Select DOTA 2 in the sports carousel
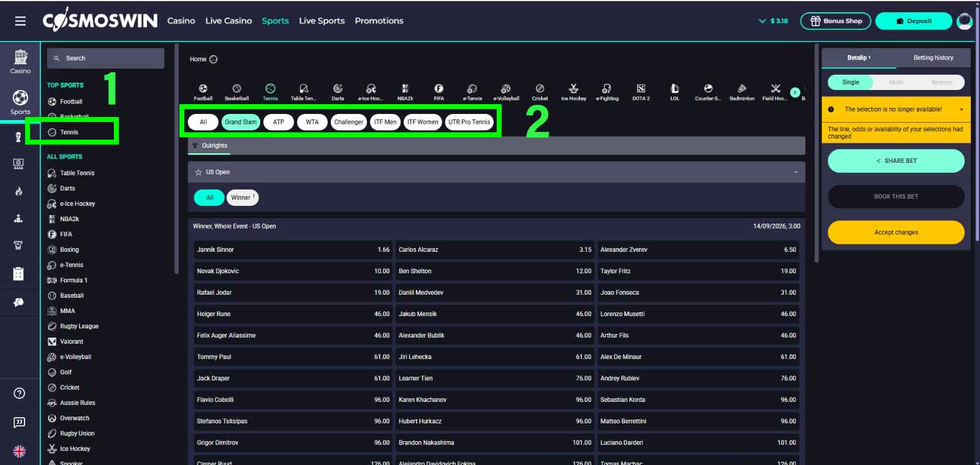This screenshot has height=465, width=980. [641, 92]
